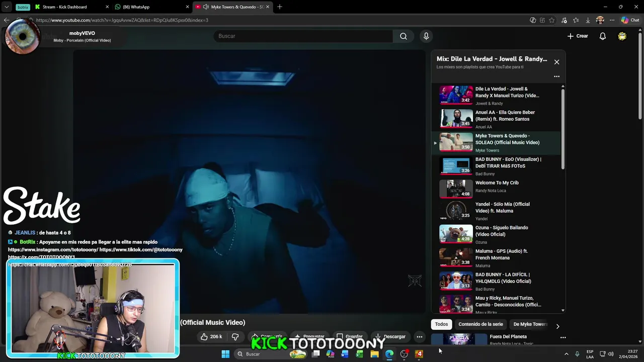Viewport: 644px width, 362px height.
Task: Click the YouTube search magnifier button
Action: (404, 36)
